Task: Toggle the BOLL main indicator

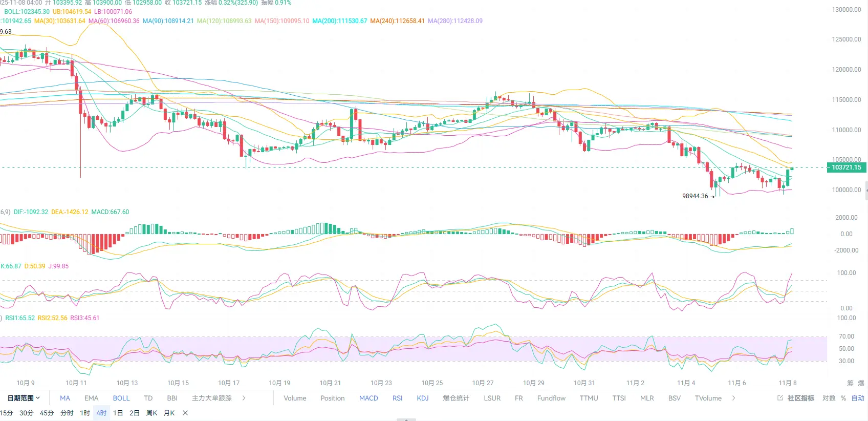Action: point(121,398)
